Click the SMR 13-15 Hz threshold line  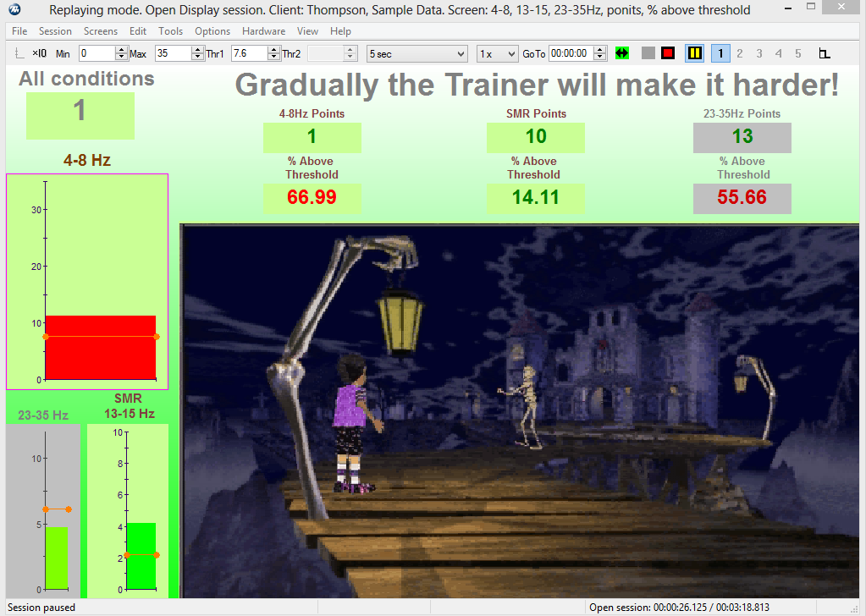click(142, 555)
